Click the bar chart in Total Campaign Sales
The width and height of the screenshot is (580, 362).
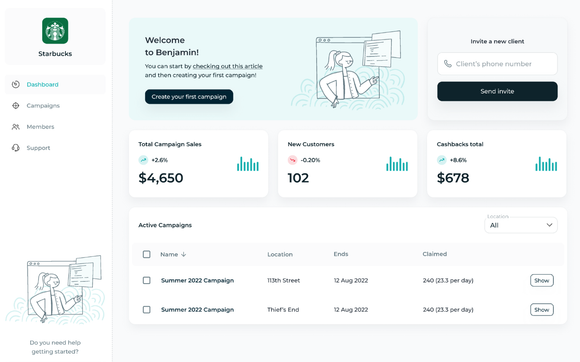(248, 164)
